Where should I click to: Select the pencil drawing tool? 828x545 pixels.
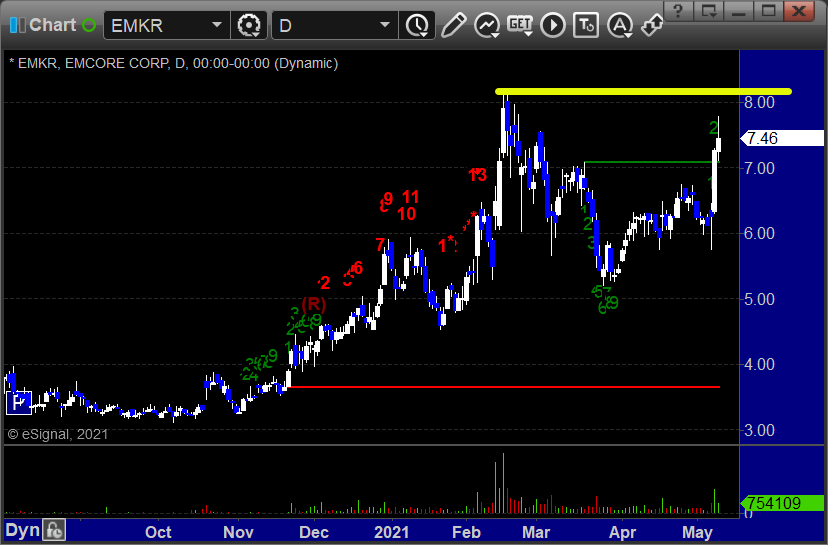(x=453, y=25)
